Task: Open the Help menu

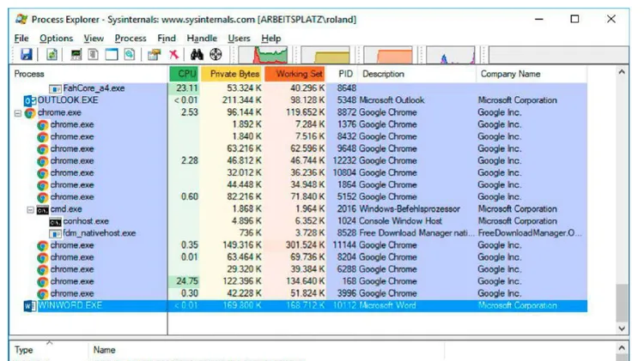Action: 271,38
